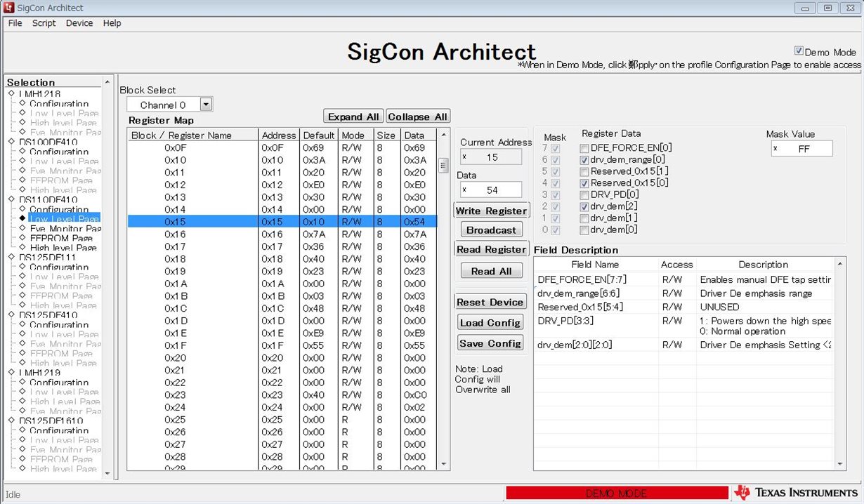The height and width of the screenshot is (504, 864).
Task: Toggle the Mask bit 7 checkbox
Action: [556, 148]
